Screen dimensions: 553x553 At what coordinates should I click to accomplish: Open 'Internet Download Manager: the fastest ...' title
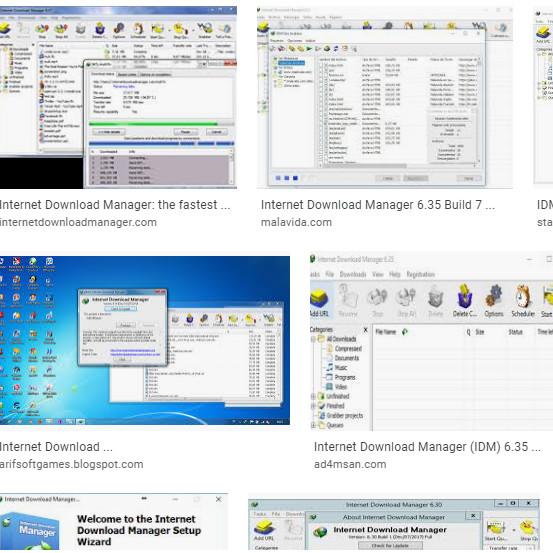[x=115, y=205]
